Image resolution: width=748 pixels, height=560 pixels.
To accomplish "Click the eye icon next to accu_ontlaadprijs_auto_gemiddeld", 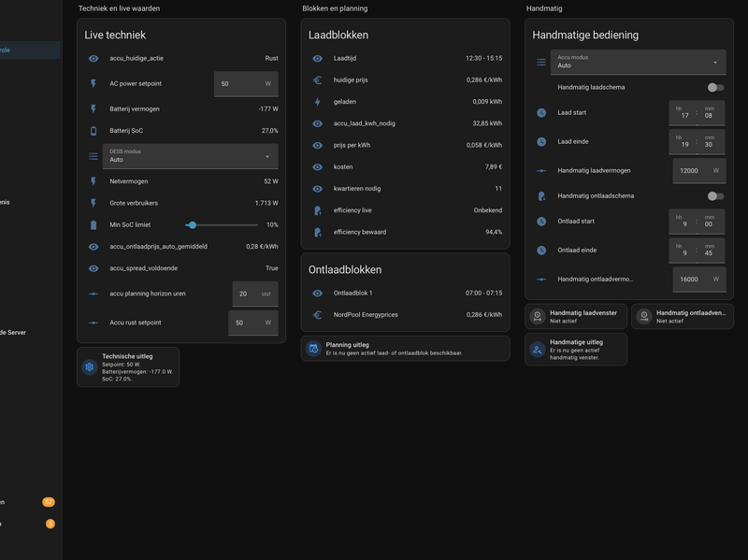I will 93,247.
